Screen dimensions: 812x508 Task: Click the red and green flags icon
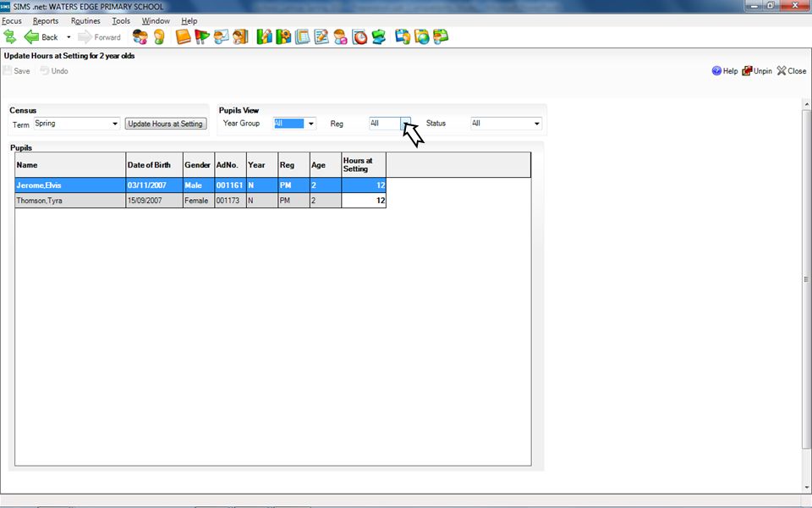[202, 36]
